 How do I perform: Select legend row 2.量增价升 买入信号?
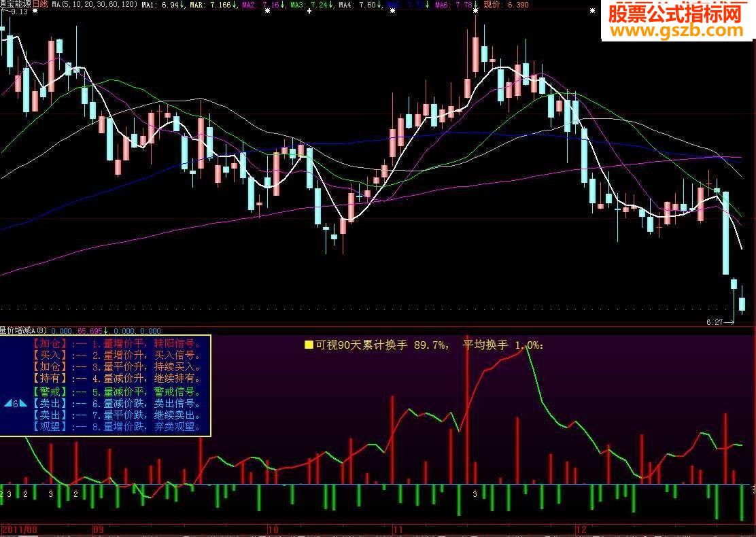pos(116,356)
